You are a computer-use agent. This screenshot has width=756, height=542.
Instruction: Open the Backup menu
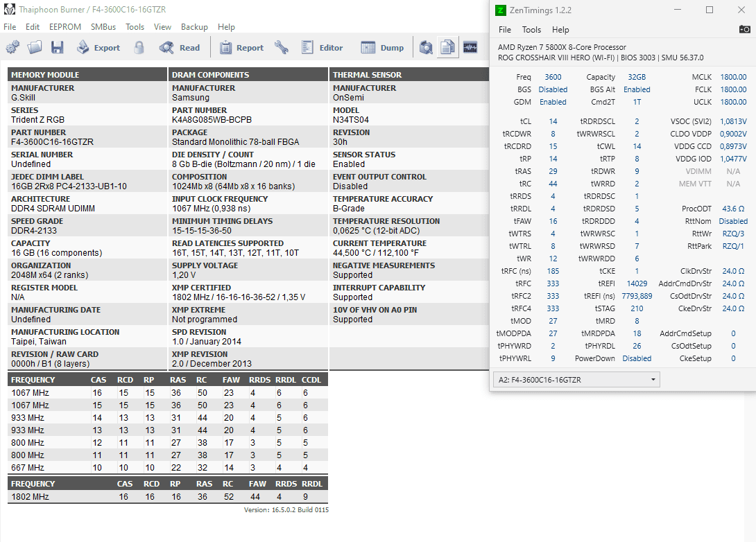[194, 27]
